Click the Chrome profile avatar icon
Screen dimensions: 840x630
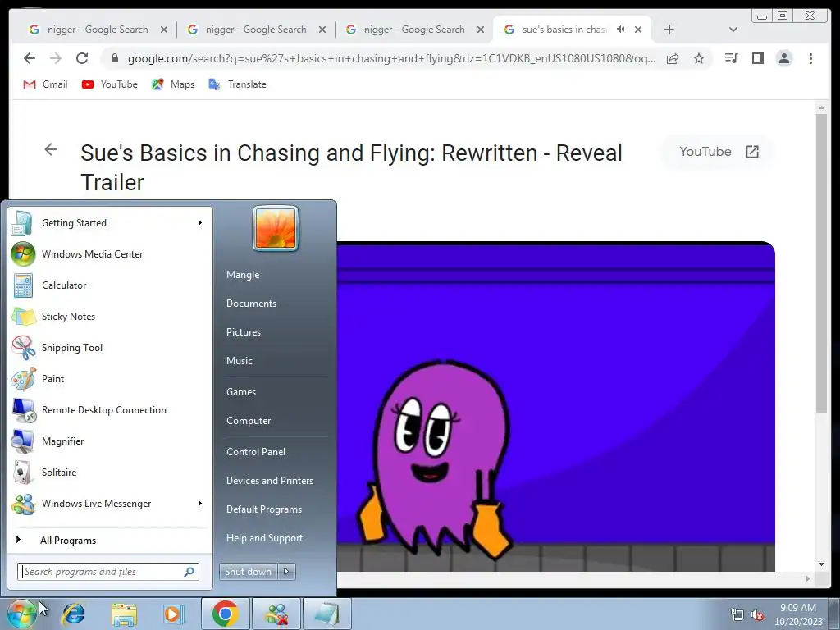(783, 58)
